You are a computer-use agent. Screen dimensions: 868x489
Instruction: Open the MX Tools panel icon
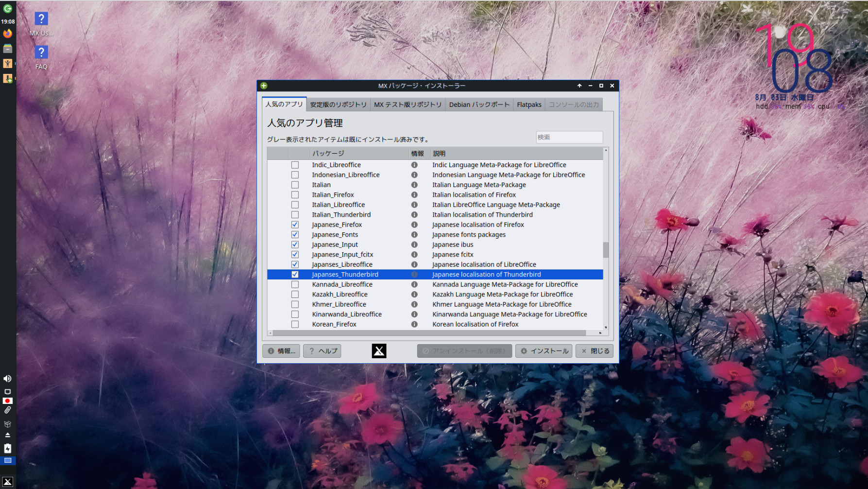8,63
